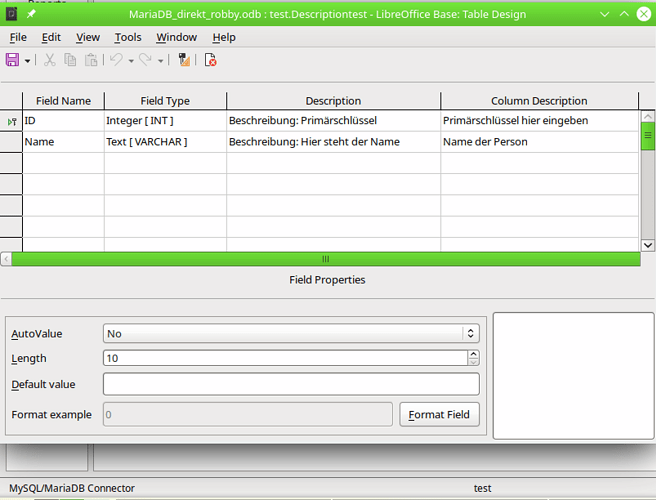Image resolution: width=656 pixels, height=500 pixels.
Task: Undo the last action
Action: (x=116, y=60)
